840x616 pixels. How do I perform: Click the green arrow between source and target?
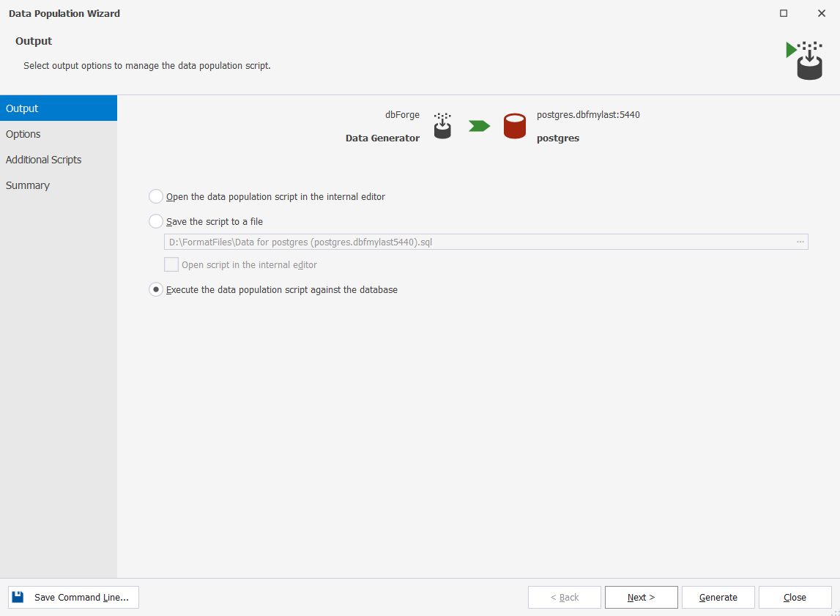point(479,126)
